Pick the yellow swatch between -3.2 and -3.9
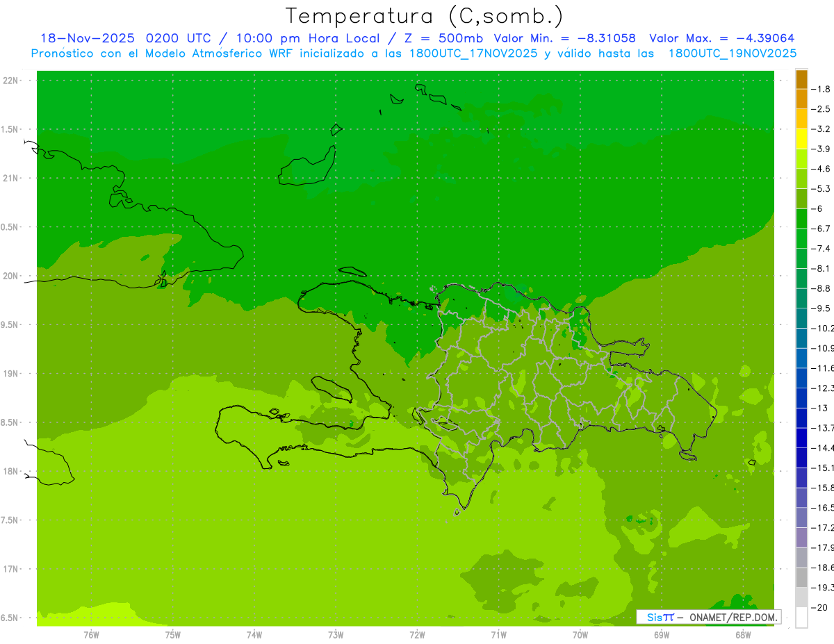 click(x=801, y=139)
